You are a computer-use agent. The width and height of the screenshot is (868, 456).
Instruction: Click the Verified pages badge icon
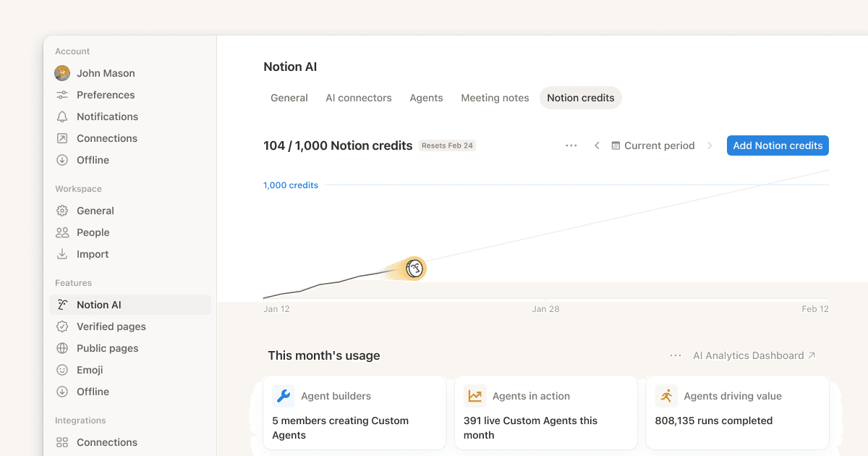(62, 326)
